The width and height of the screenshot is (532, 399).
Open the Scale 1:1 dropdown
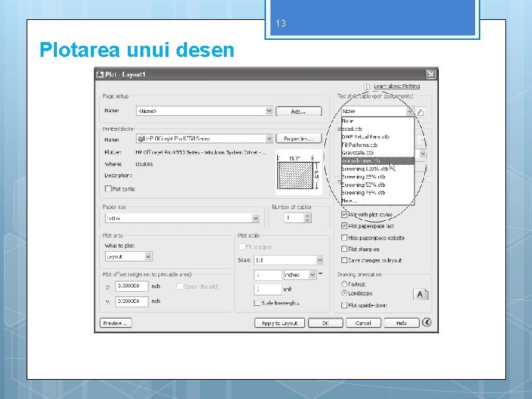click(289, 260)
